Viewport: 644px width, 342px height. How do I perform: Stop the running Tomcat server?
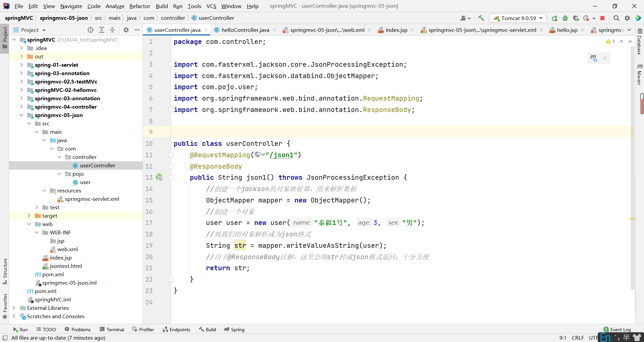[602, 18]
